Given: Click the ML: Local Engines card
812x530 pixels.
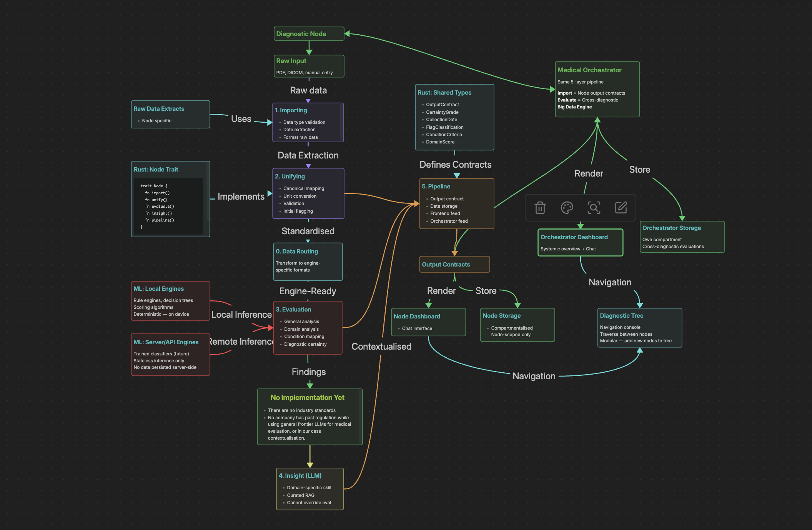Looking at the screenshot, I should point(170,301).
